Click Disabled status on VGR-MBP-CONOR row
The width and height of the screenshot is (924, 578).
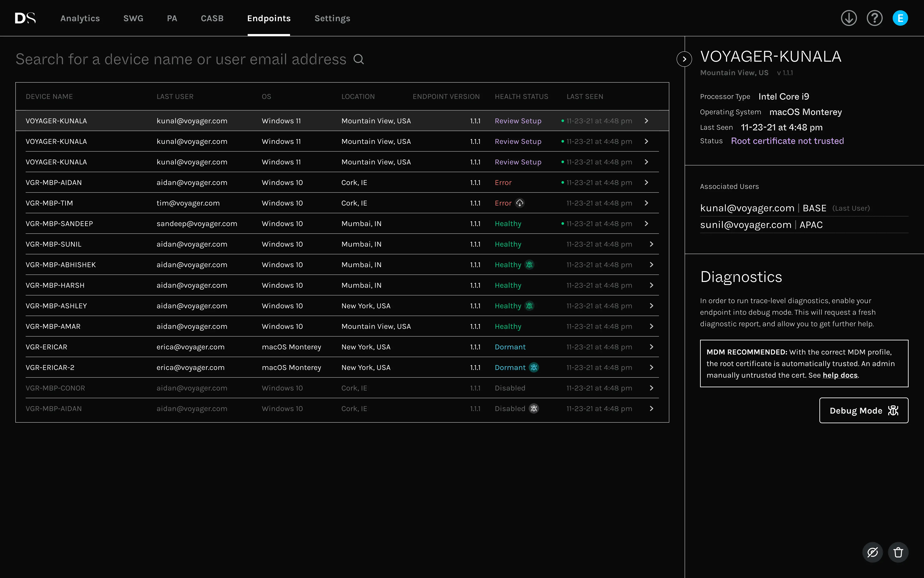click(510, 388)
